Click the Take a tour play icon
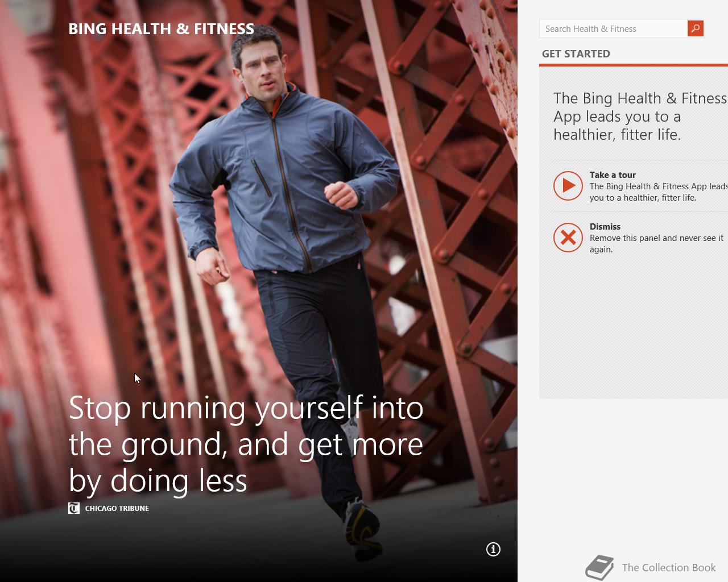Image resolution: width=728 pixels, height=582 pixels. coord(568,186)
